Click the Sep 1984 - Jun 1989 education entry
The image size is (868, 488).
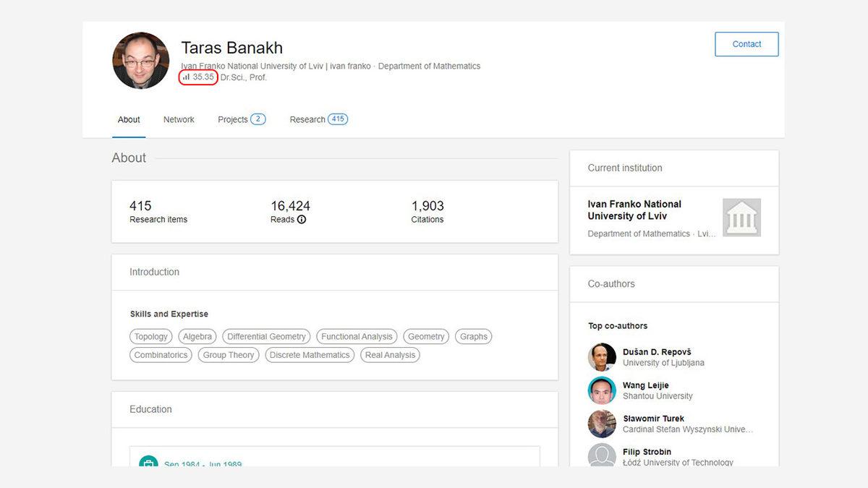204,464
